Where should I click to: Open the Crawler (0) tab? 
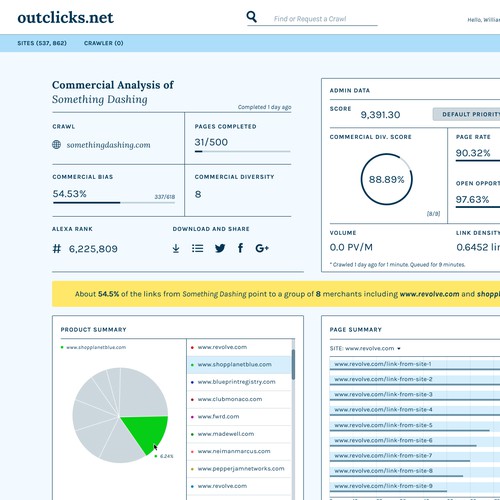coord(104,43)
